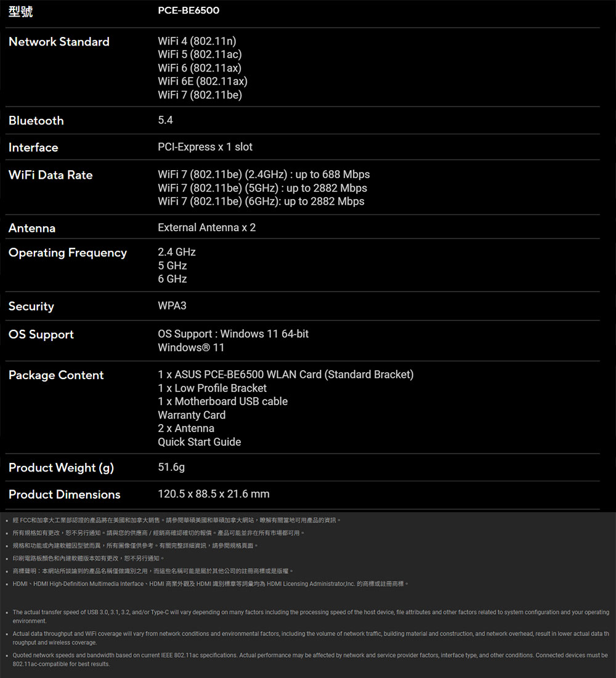Click the "WiFi Data Rate" row label
This screenshot has height=678, width=616.
51,175
